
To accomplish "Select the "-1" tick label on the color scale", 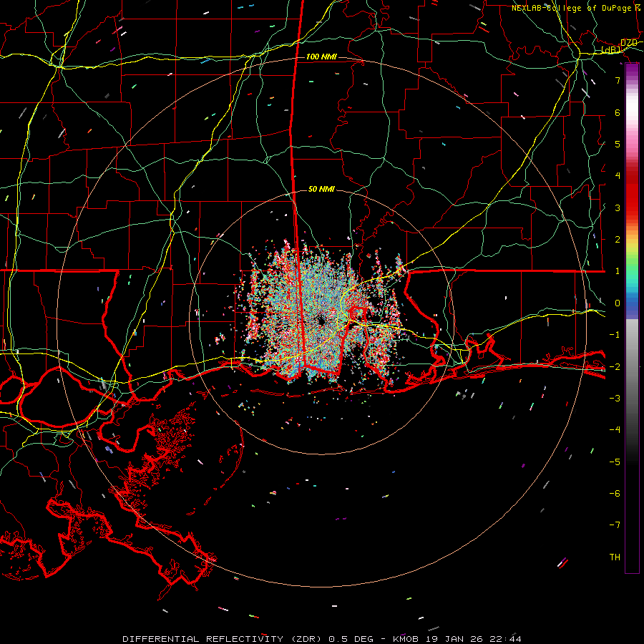I will coord(615,335).
